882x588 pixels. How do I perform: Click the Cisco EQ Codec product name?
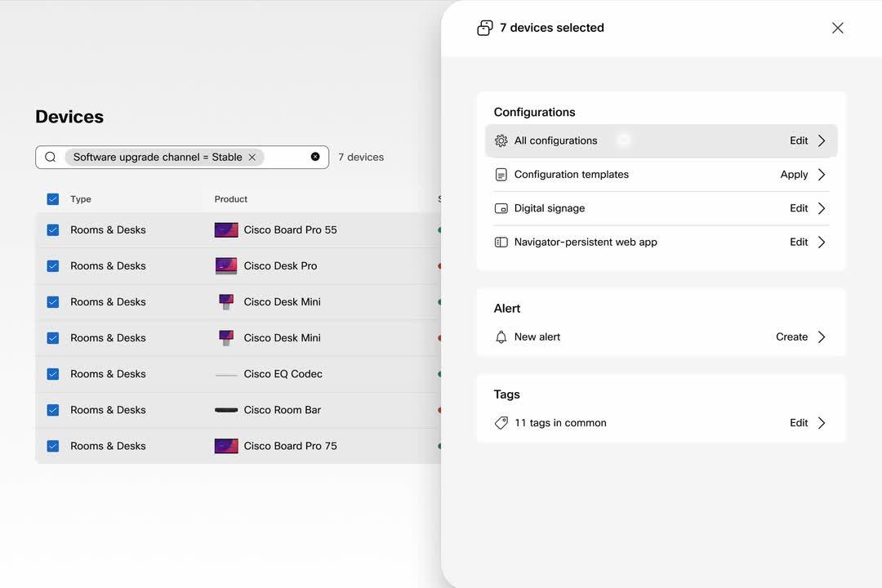point(283,373)
